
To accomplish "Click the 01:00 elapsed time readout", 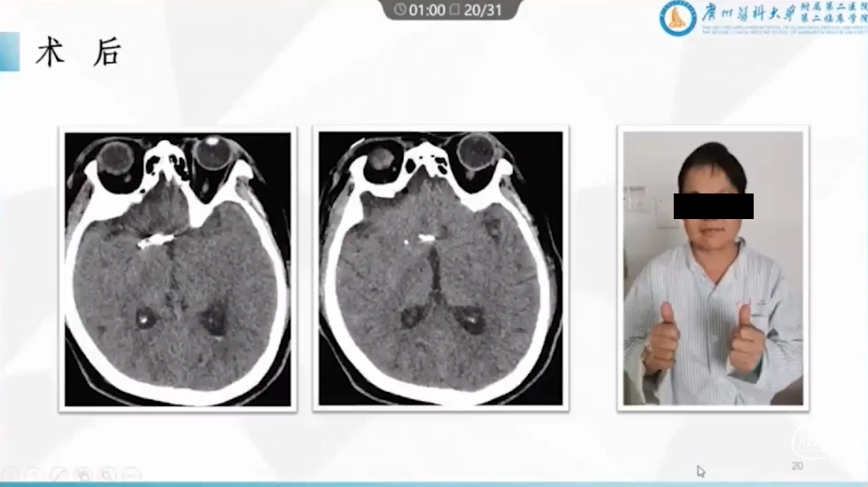I will coord(427,9).
